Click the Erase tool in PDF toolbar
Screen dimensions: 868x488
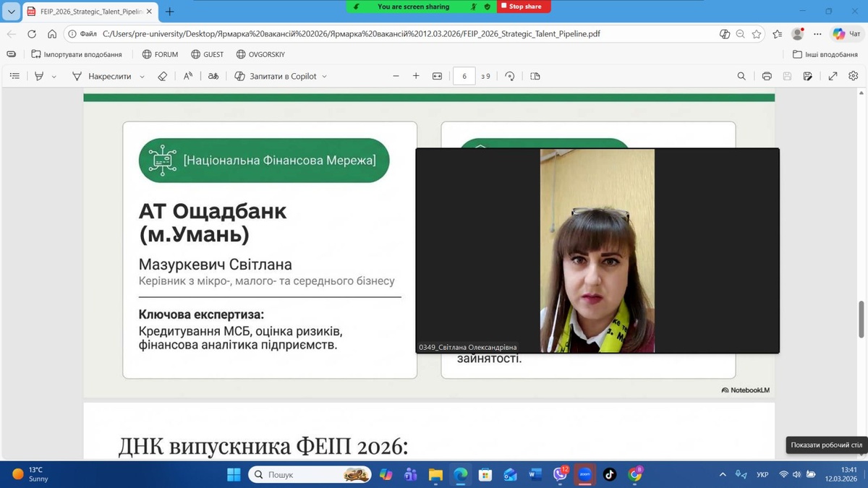click(x=163, y=76)
